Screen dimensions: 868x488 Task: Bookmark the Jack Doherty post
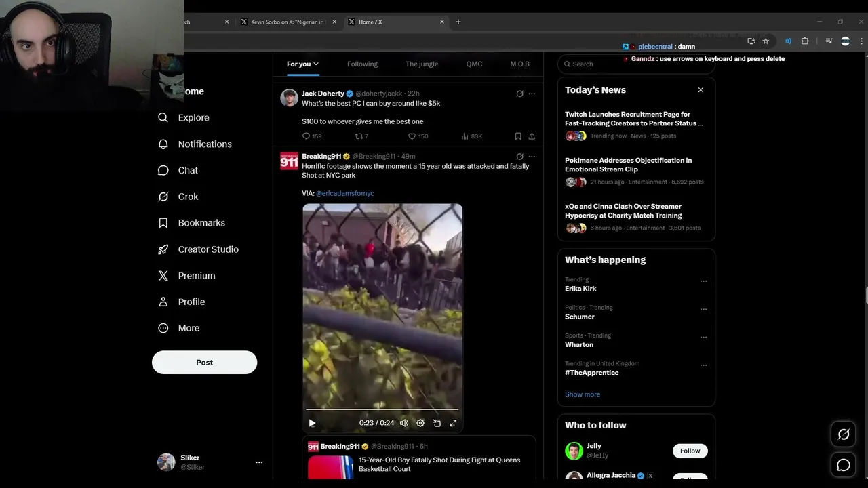click(x=518, y=136)
